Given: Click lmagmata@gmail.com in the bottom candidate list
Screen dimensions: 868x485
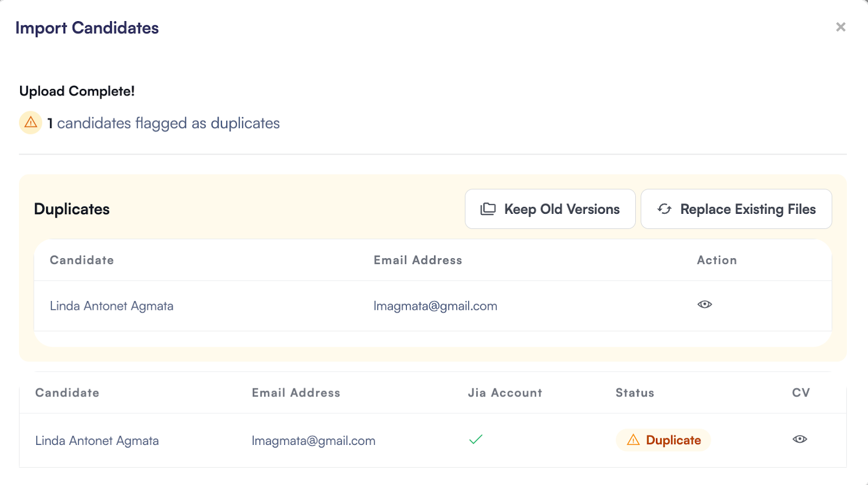Looking at the screenshot, I should 313,441.
